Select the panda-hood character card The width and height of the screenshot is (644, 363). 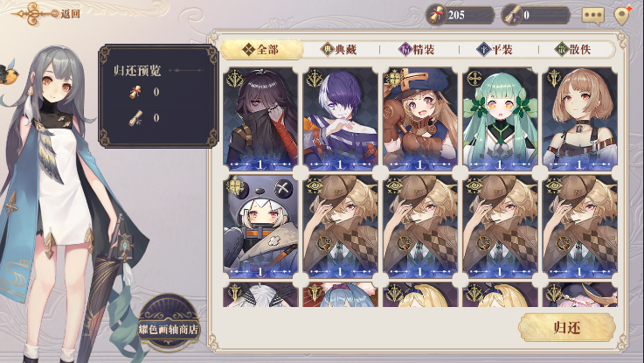[260, 227]
